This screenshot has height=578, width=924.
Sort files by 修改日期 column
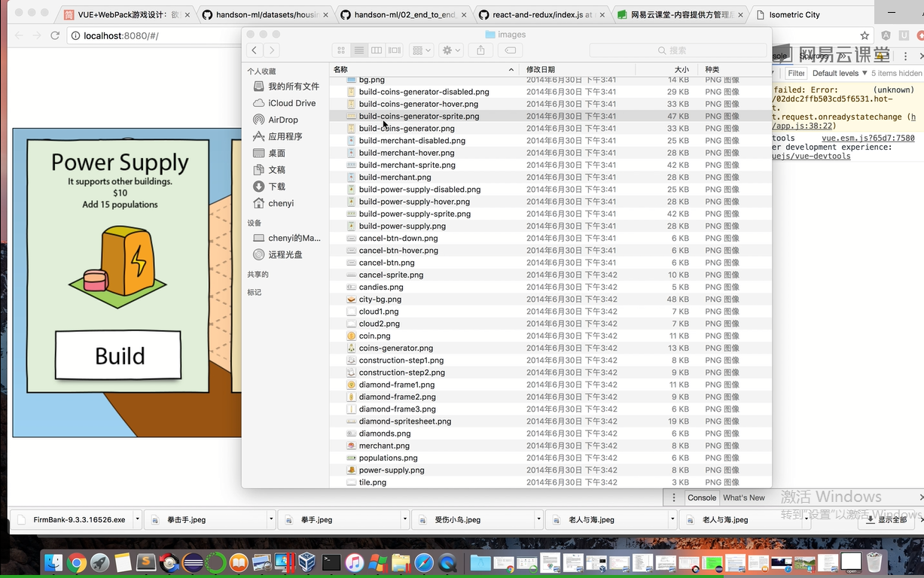(x=578, y=69)
